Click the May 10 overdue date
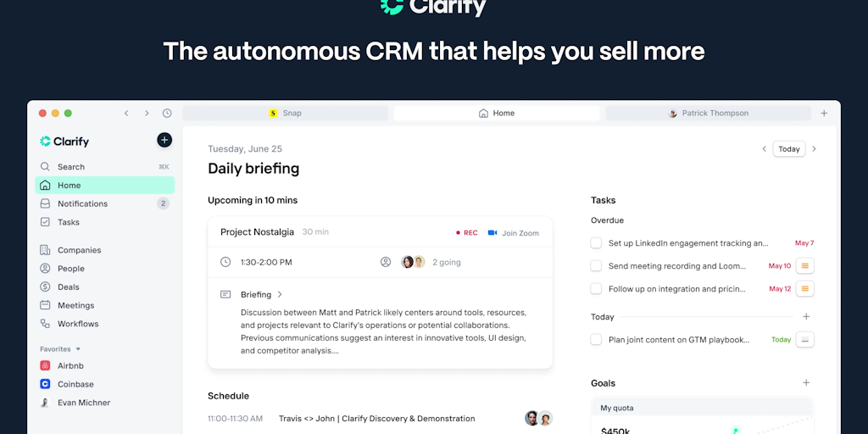This screenshot has height=434, width=868. tap(780, 265)
